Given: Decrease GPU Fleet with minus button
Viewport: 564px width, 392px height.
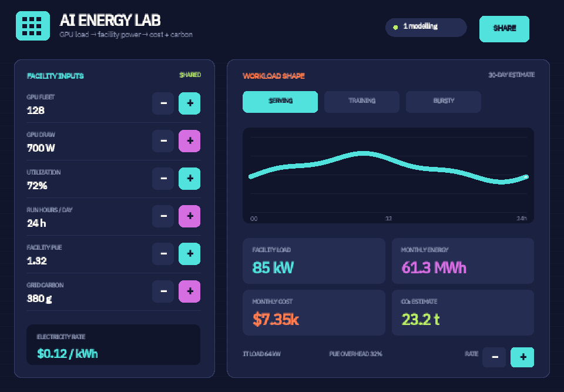Looking at the screenshot, I should tap(163, 103).
